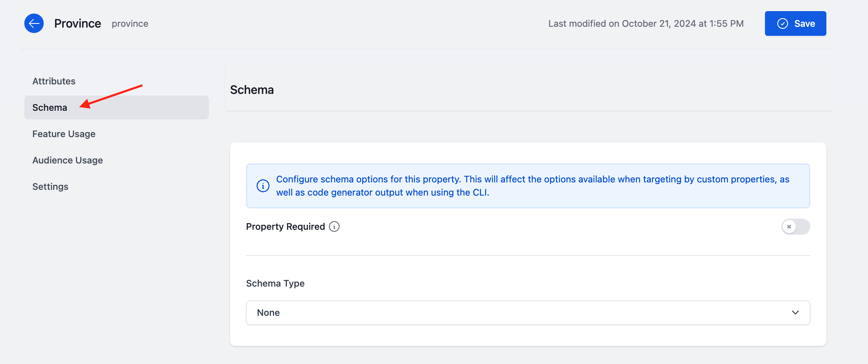868x364 pixels.
Task: Click the Schema sidebar item
Action: [x=49, y=107]
